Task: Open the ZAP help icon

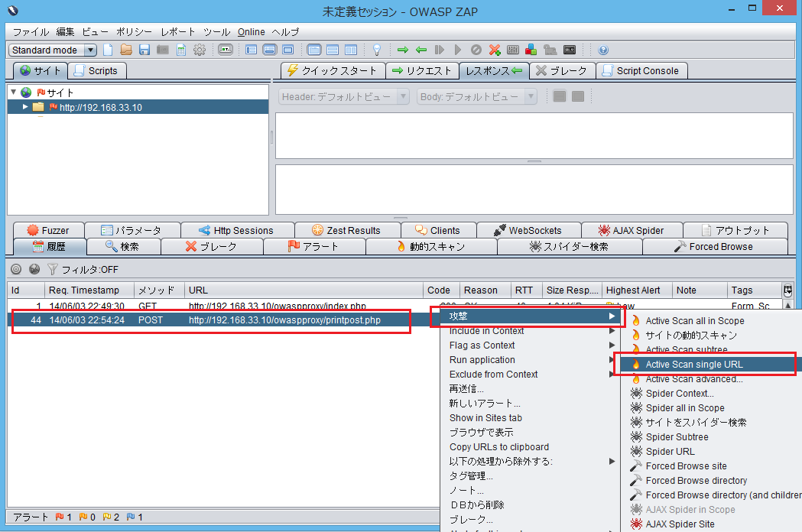Action: 603,50
